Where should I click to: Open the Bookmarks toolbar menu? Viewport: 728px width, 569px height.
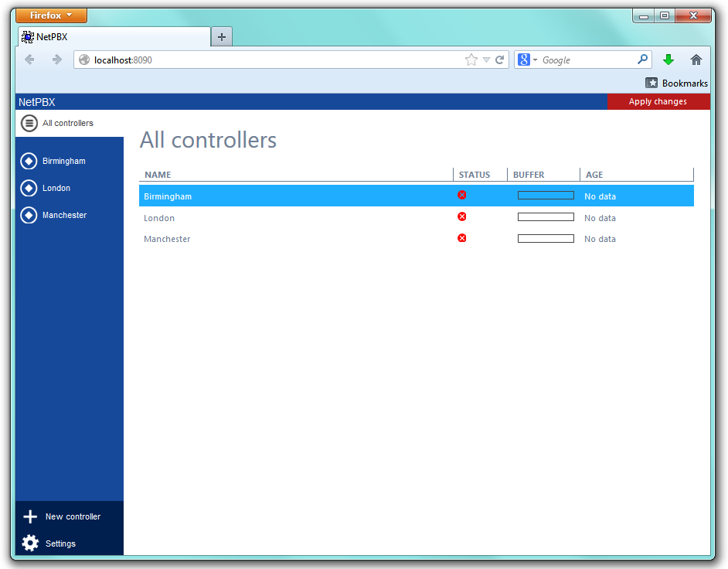pyautogui.click(x=677, y=83)
